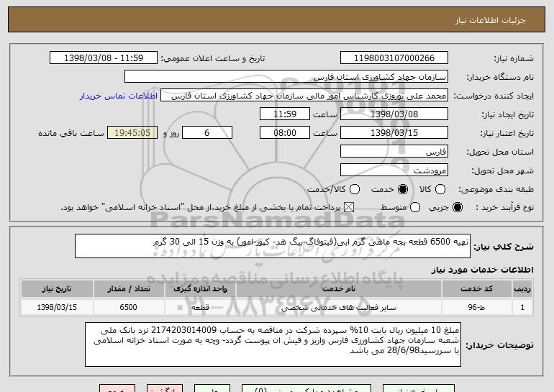The image size is (554, 392).
Task: Click the buyer organization name field
Action: pos(286,77)
